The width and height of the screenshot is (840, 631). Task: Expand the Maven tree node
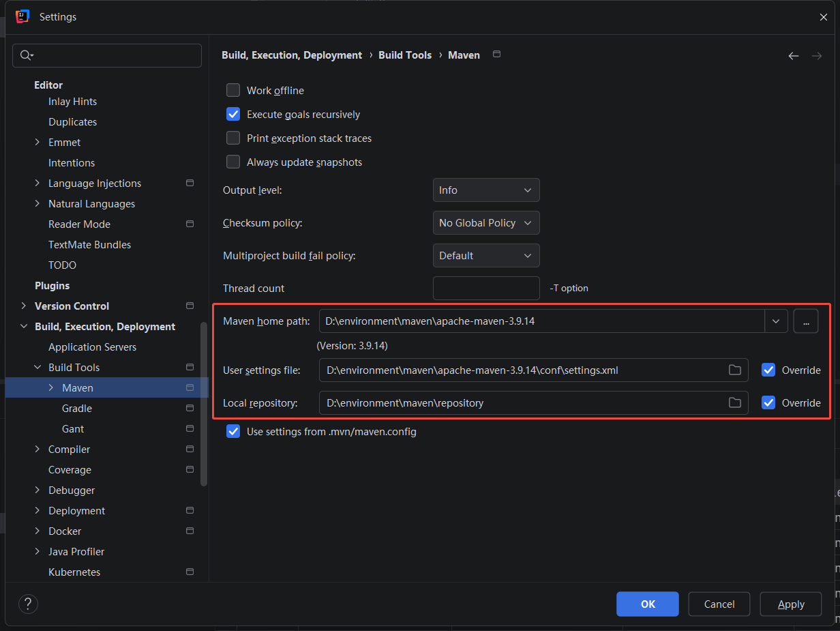click(x=51, y=387)
